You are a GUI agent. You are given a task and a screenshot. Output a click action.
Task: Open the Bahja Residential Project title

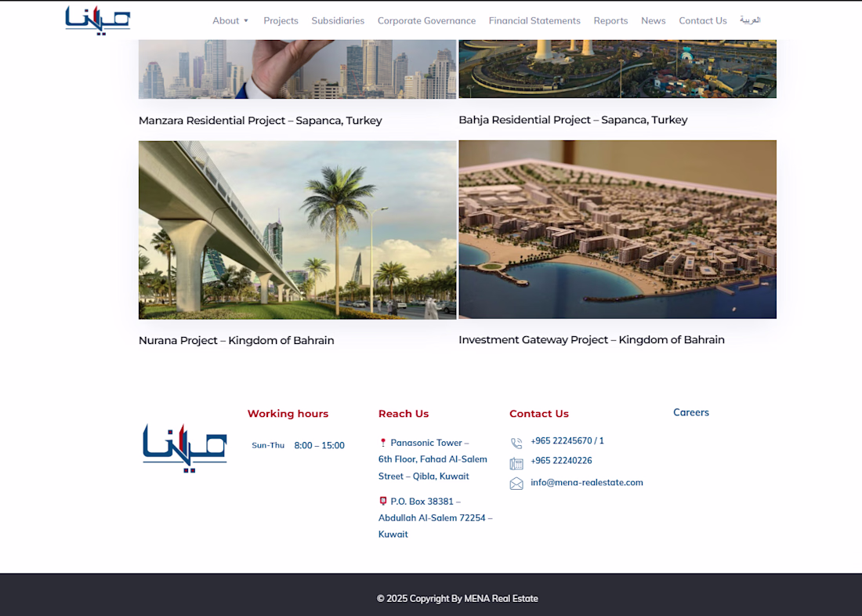pos(573,120)
